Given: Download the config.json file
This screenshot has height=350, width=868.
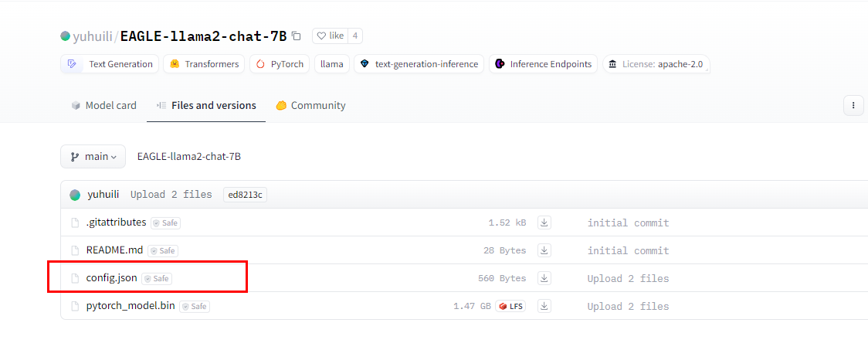Looking at the screenshot, I should [x=544, y=278].
